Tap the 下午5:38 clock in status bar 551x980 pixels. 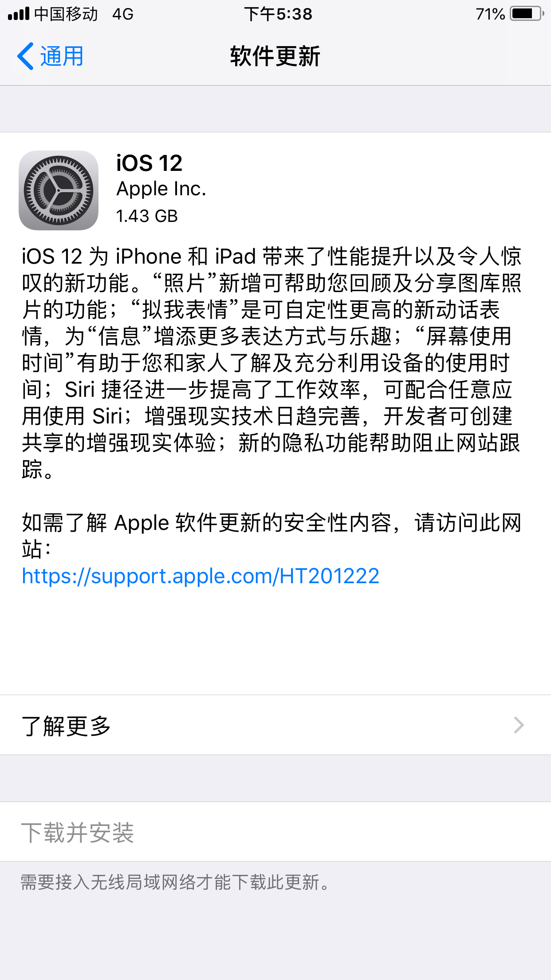(x=278, y=14)
